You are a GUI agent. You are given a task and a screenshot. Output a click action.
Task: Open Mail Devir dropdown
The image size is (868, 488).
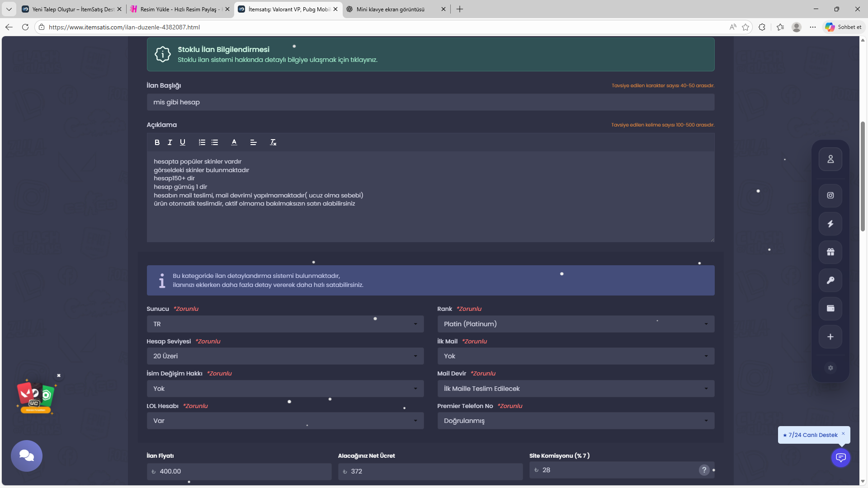576,389
